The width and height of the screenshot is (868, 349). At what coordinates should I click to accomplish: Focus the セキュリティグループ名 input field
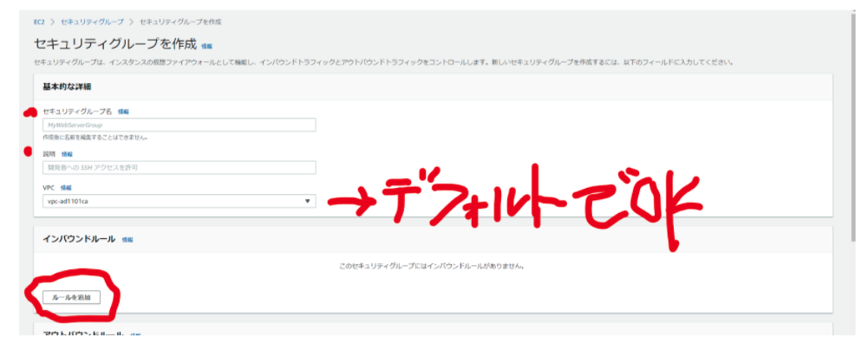[x=179, y=125]
